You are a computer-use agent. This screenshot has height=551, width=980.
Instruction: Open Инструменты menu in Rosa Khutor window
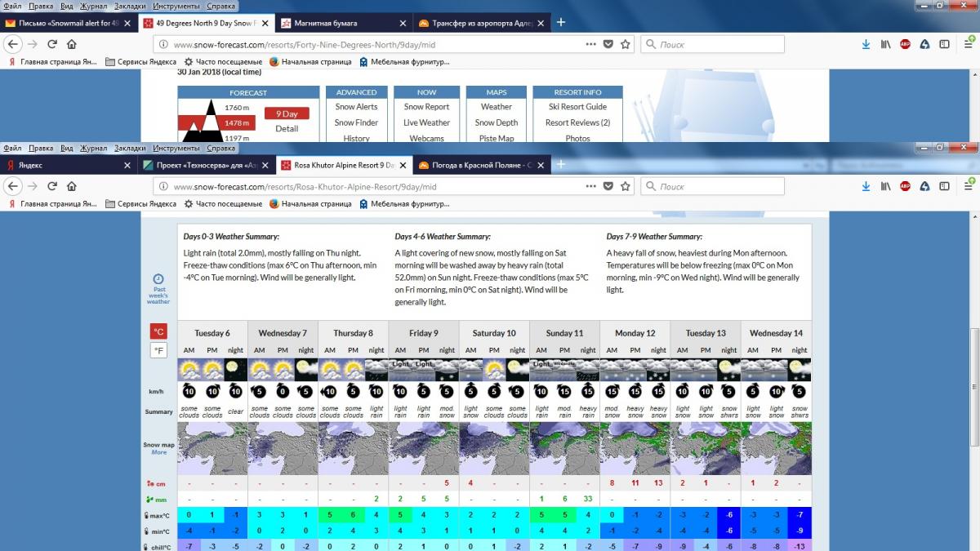coord(176,149)
